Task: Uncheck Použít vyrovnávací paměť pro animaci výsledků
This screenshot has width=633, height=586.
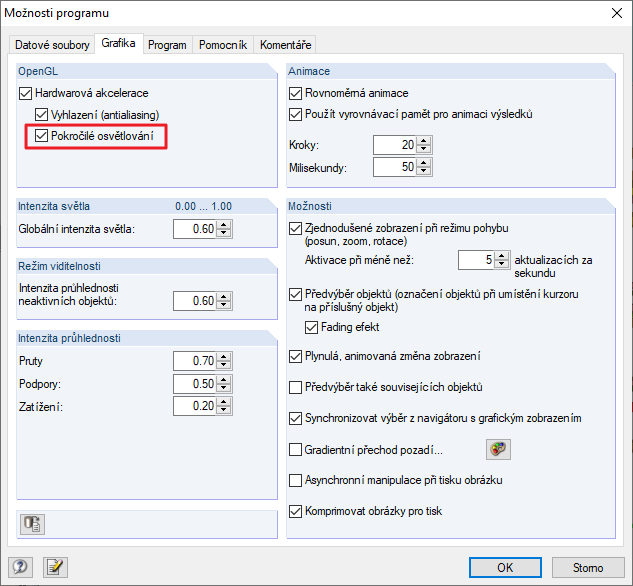Action: (x=296, y=115)
